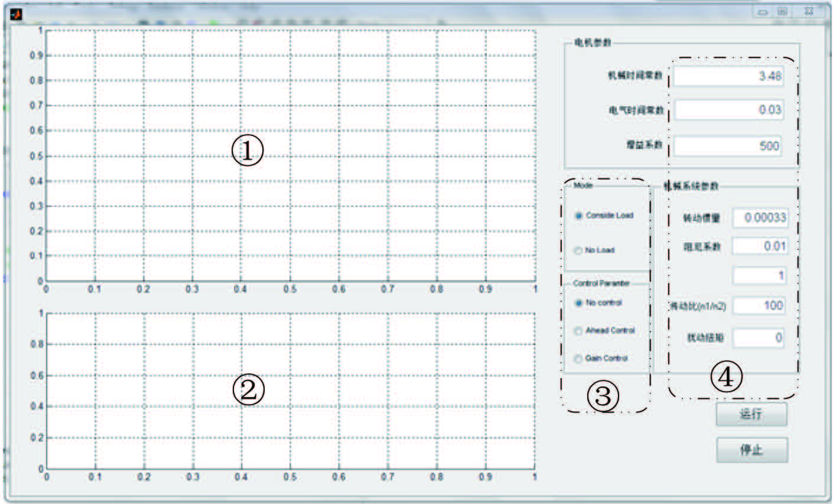Click the MATLAB icon in title bar
The image size is (836, 504).
[16, 13]
